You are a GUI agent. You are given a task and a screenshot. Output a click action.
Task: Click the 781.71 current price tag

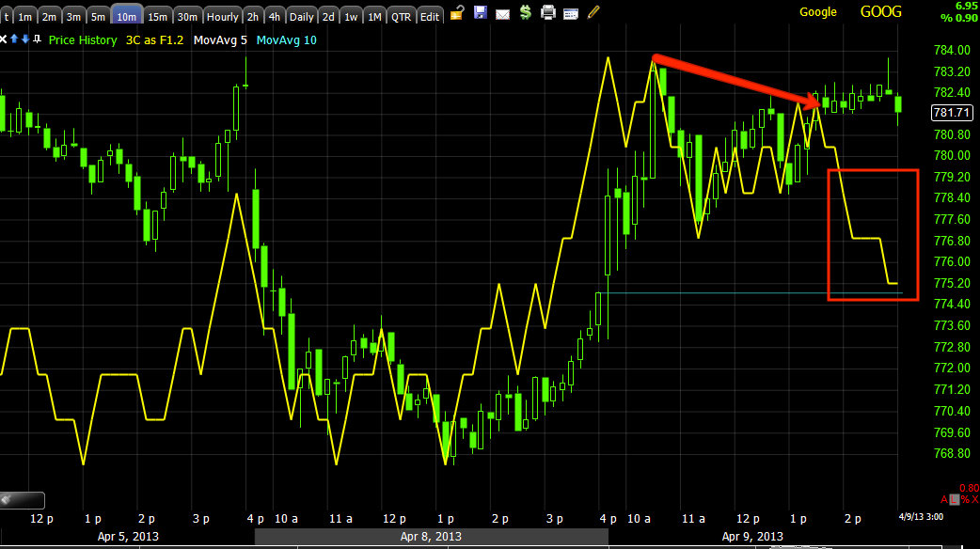coord(952,113)
